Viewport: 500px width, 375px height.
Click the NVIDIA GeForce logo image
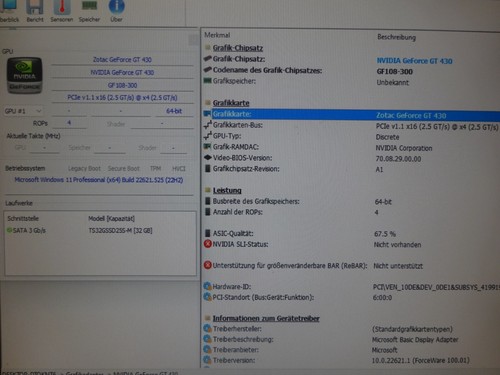click(24, 75)
